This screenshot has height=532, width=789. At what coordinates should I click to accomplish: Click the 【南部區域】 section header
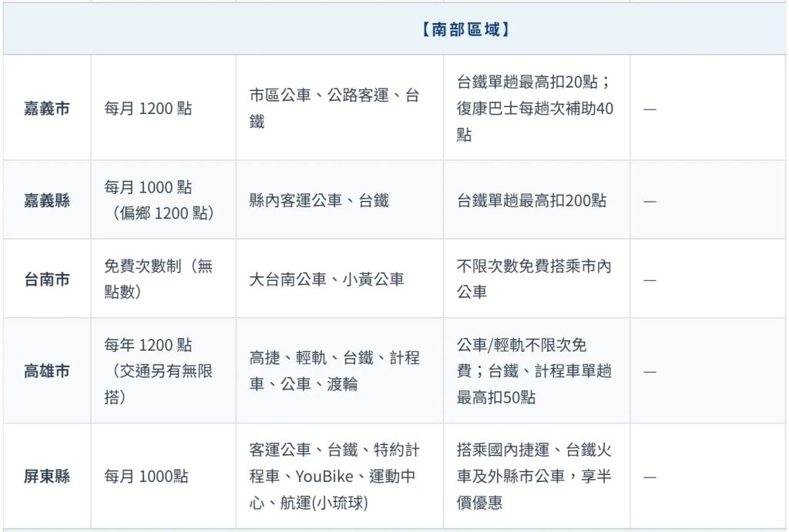tap(465, 29)
